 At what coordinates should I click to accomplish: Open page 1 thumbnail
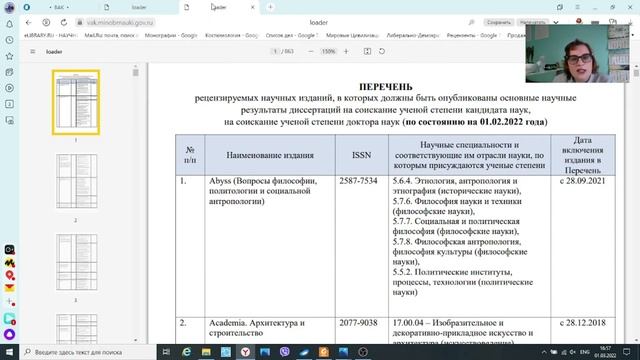coord(76,102)
